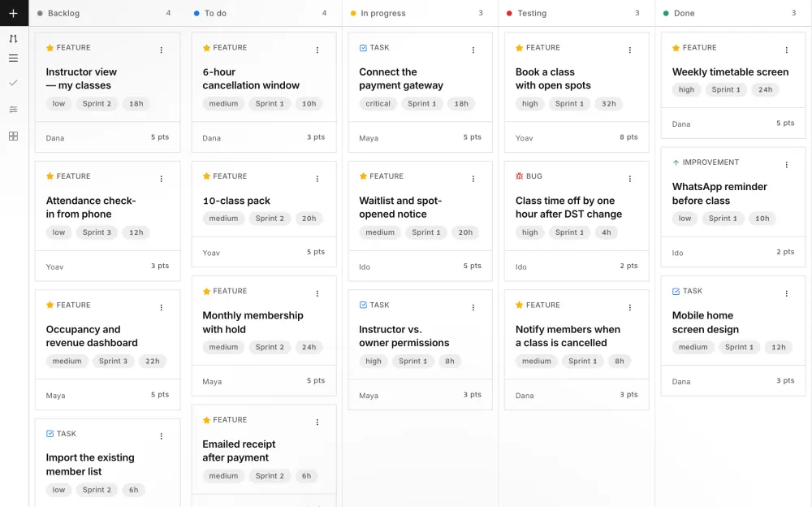This screenshot has width=812, height=507.
Task: Open options menu on Import member list card
Action: (x=161, y=436)
